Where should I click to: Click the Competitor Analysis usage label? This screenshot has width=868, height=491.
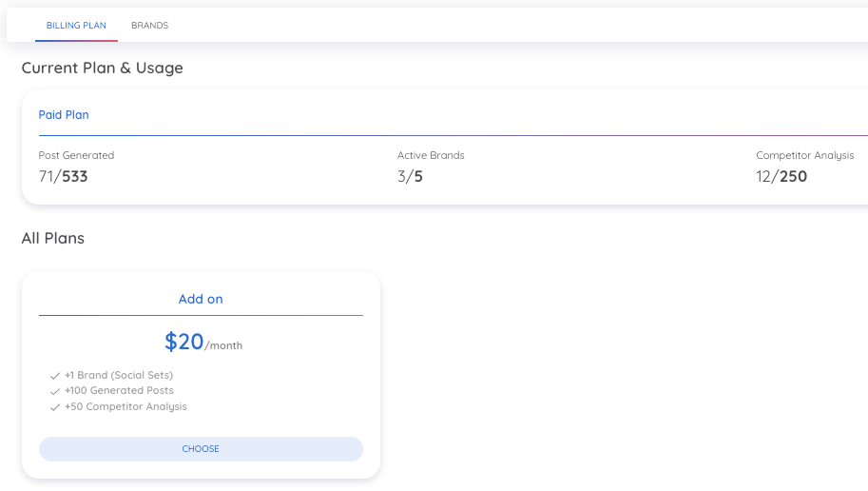pos(804,155)
